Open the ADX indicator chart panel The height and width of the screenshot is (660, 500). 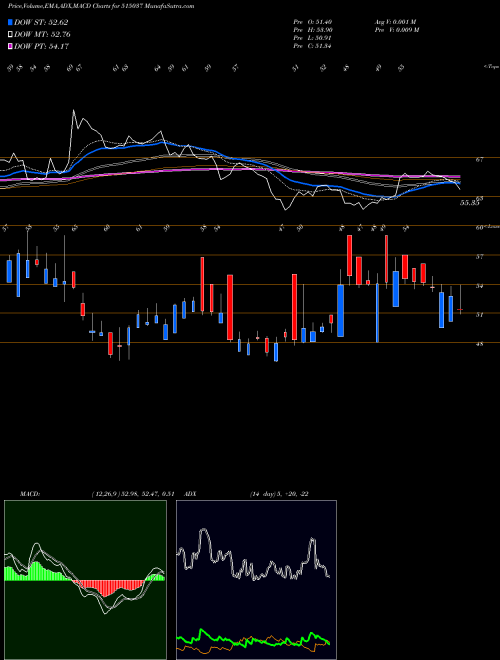tap(256, 580)
